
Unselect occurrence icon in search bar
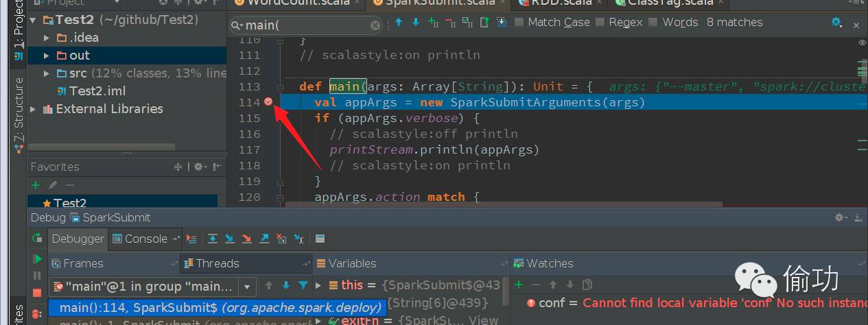450,23
